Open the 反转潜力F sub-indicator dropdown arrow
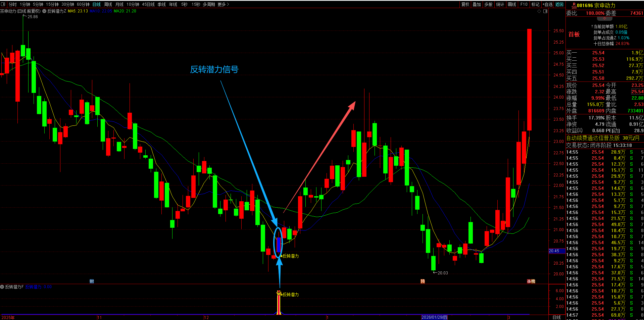 pos(2,287)
